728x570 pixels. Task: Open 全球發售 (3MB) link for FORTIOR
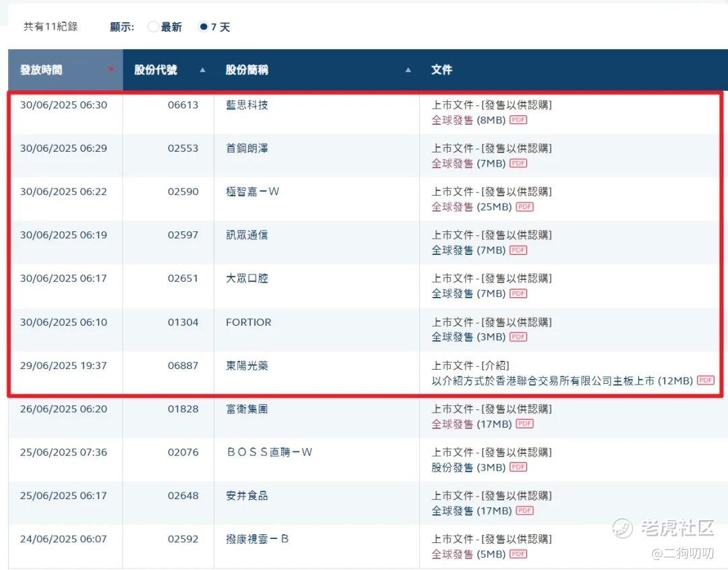click(x=468, y=337)
